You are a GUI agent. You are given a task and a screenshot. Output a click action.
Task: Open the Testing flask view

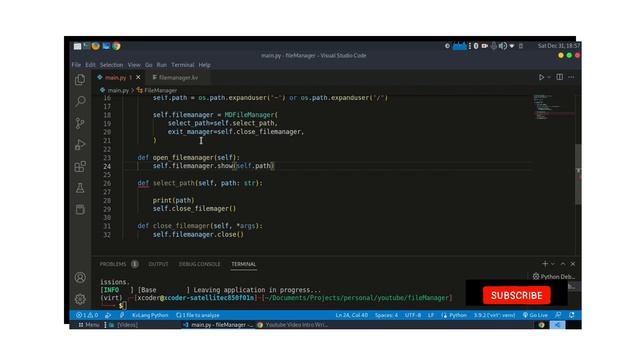pos(80,188)
